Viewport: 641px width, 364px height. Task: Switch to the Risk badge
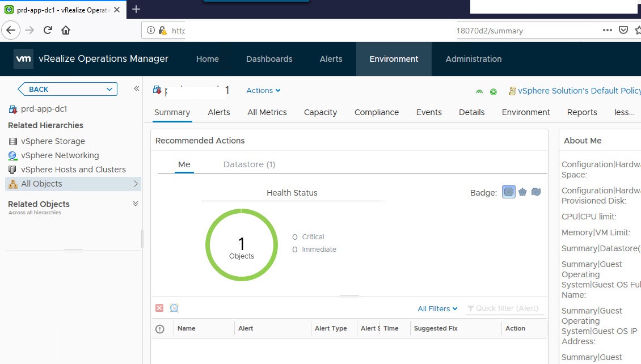[522, 192]
